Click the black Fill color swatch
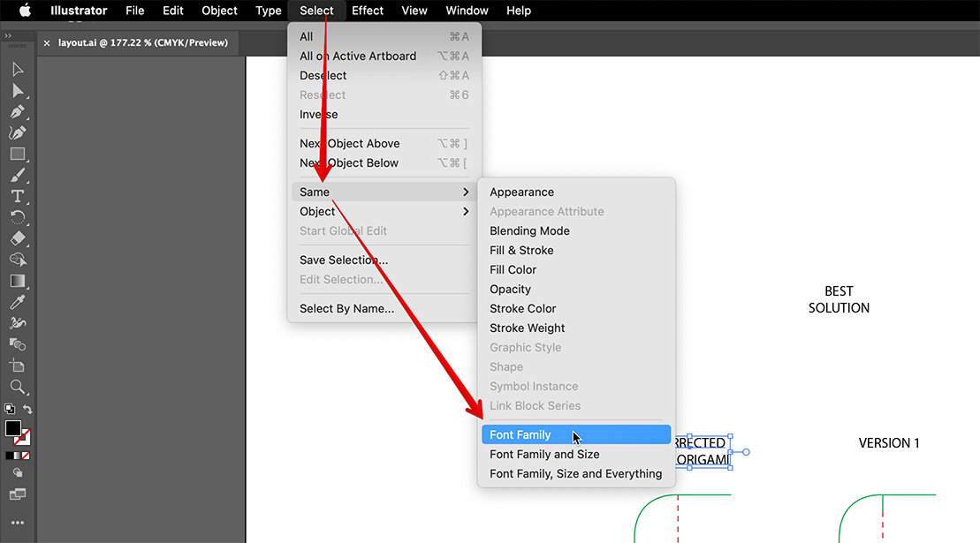The width and height of the screenshot is (980, 543). [12, 429]
